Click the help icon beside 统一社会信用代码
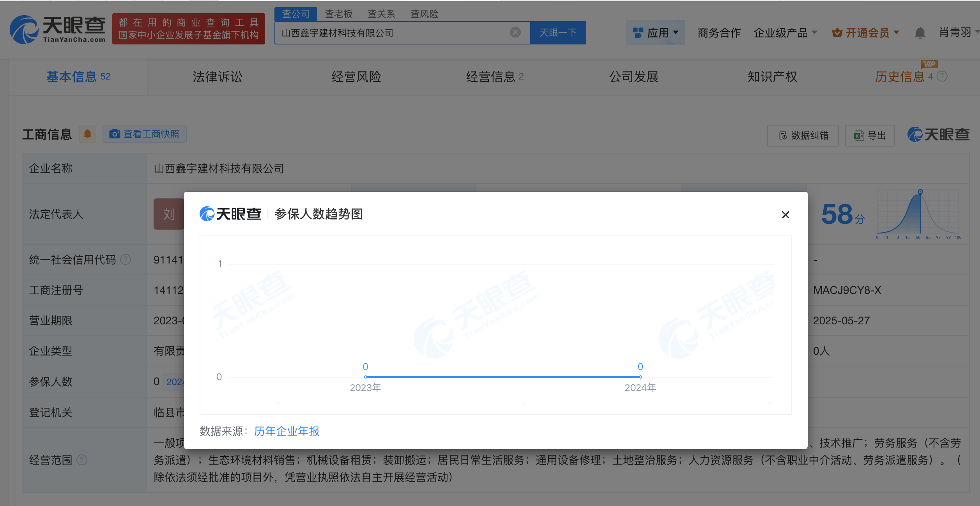This screenshot has height=506, width=980. coord(126,260)
